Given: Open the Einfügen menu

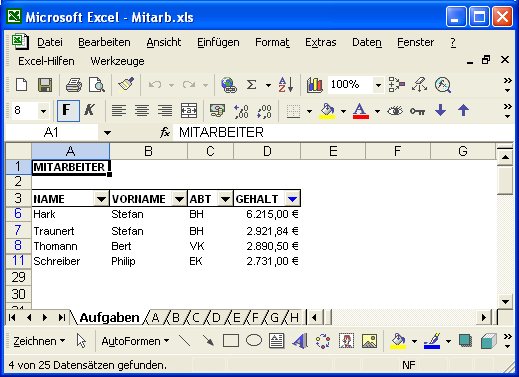Looking at the screenshot, I should tap(218, 42).
